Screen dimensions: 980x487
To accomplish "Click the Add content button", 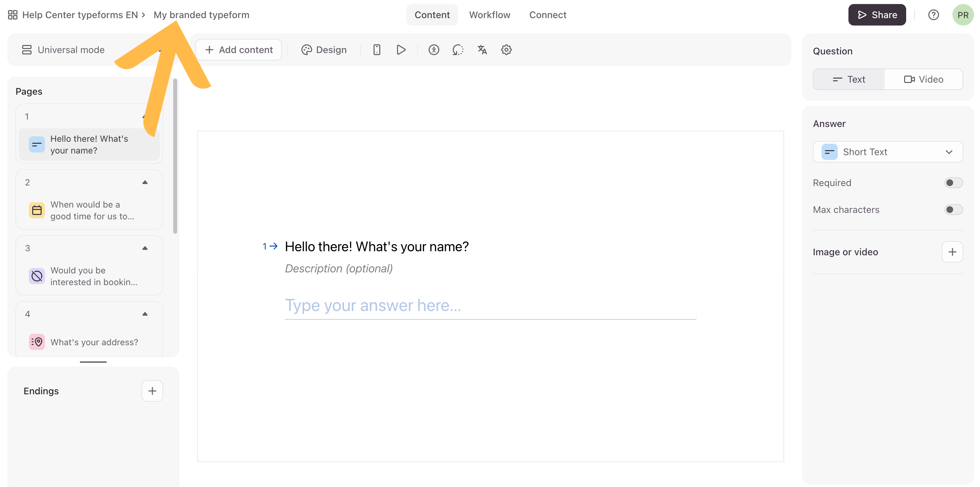I will [239, 50].
